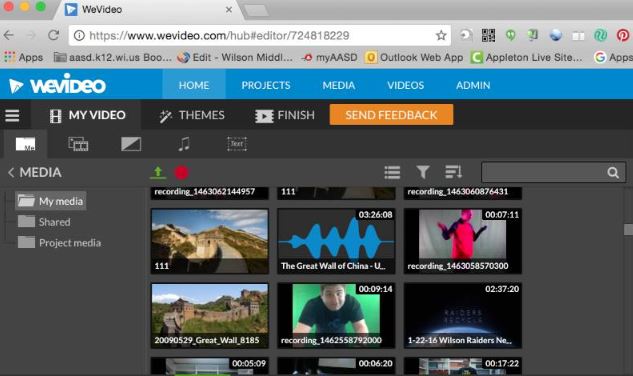Open the filter funnel icon
The width and height of the screenshot is (633, 376).
(423, 172)
